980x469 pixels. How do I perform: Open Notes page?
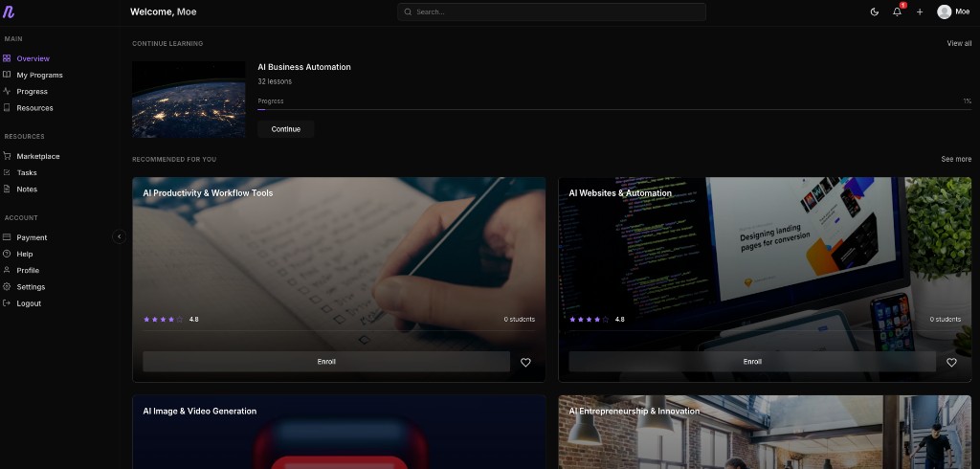(27, 189)
